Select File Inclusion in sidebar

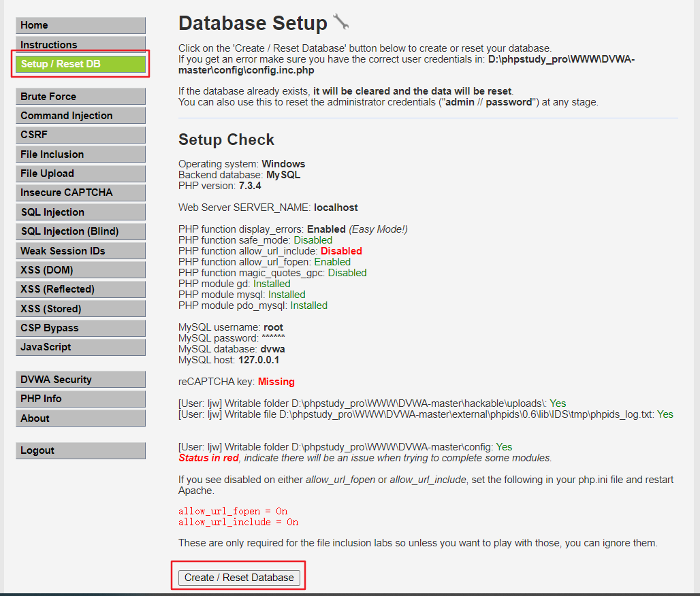tap(80, 154)
